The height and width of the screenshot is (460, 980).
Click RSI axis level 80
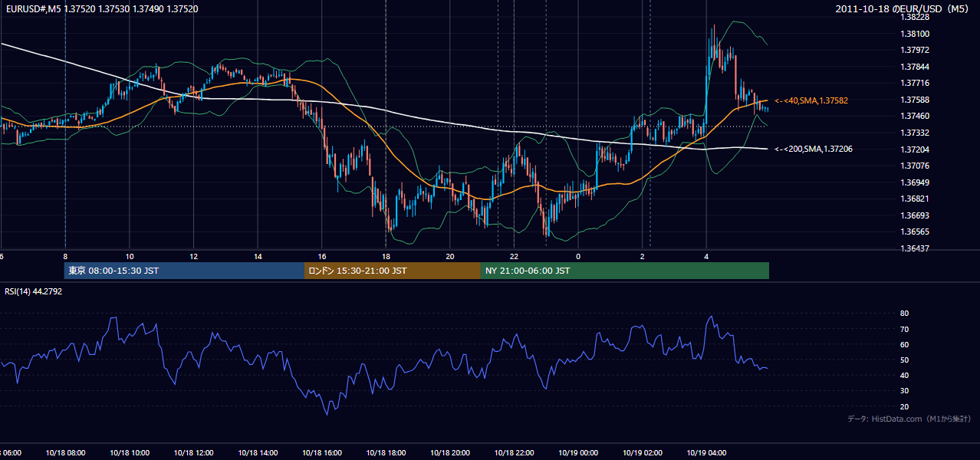tap(904, 314)
